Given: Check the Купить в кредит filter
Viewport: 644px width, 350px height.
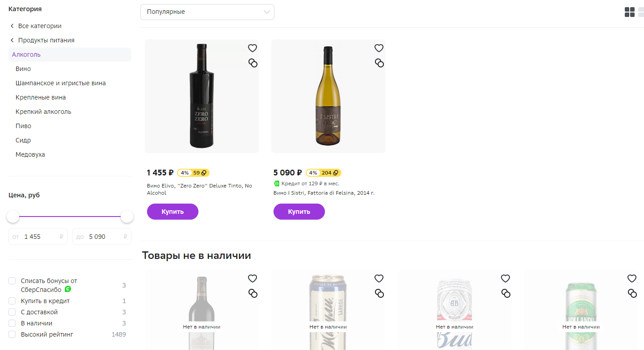Looking at the screenshot, I should [13, 301].
